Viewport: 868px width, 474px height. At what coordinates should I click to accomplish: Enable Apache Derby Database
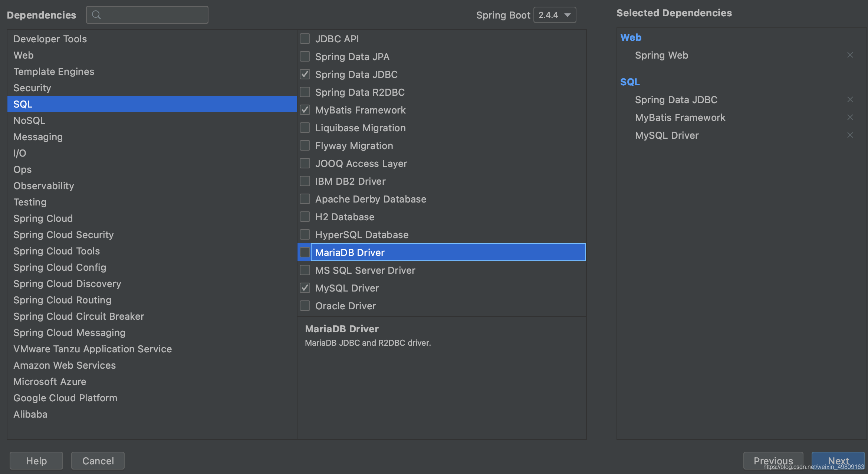[x=305, y=199]
